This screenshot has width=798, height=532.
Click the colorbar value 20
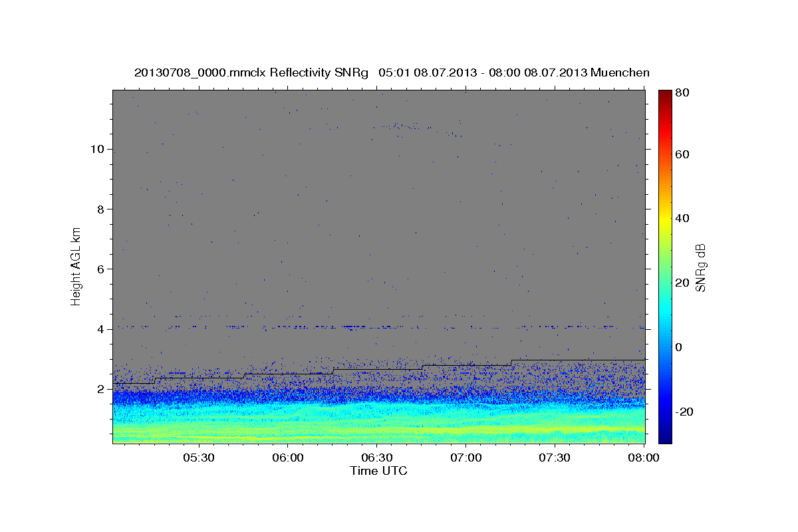[682, 283]
